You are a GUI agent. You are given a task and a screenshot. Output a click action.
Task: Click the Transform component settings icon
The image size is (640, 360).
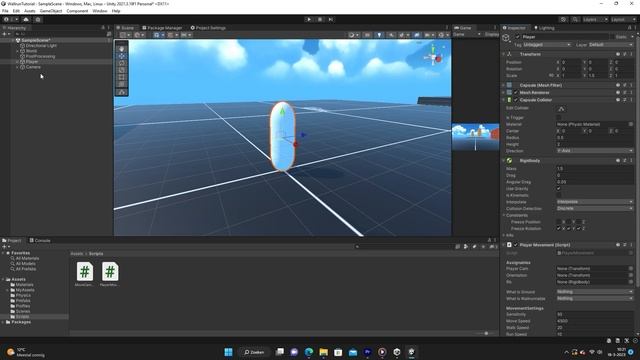pyautogui.click(x=624, y=54)
